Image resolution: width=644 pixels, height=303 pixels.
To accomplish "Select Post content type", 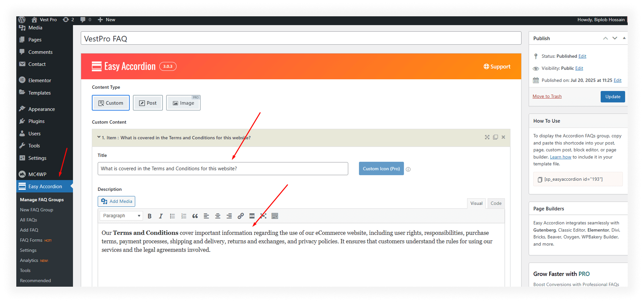I will click(x=148, y=103).
